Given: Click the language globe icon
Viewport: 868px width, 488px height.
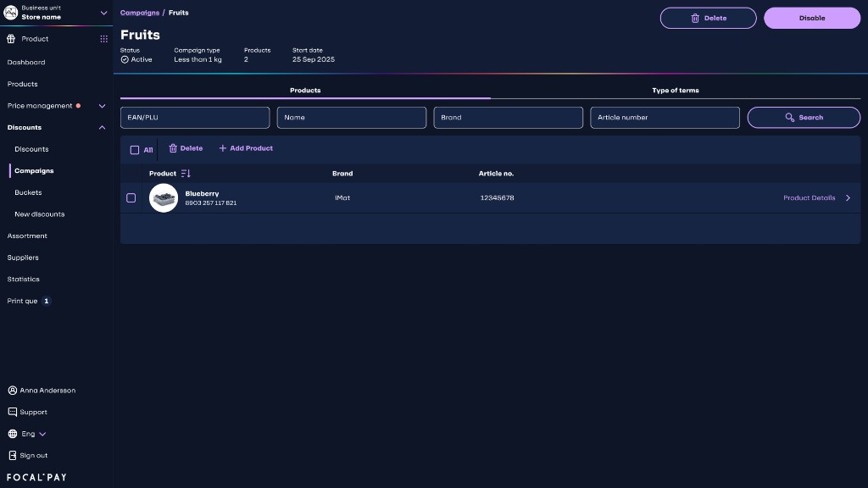Looking at the screenshot, I should pyautogui.click(x=12, y=434).
